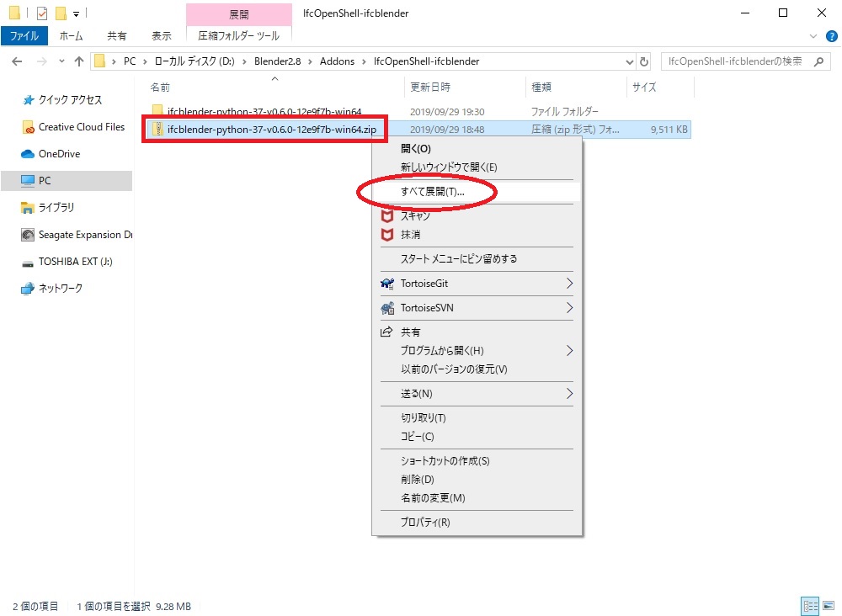Click the share icon beside 共有 in context menu
Viewport: 842px width, 616px height.
point(386,332)
